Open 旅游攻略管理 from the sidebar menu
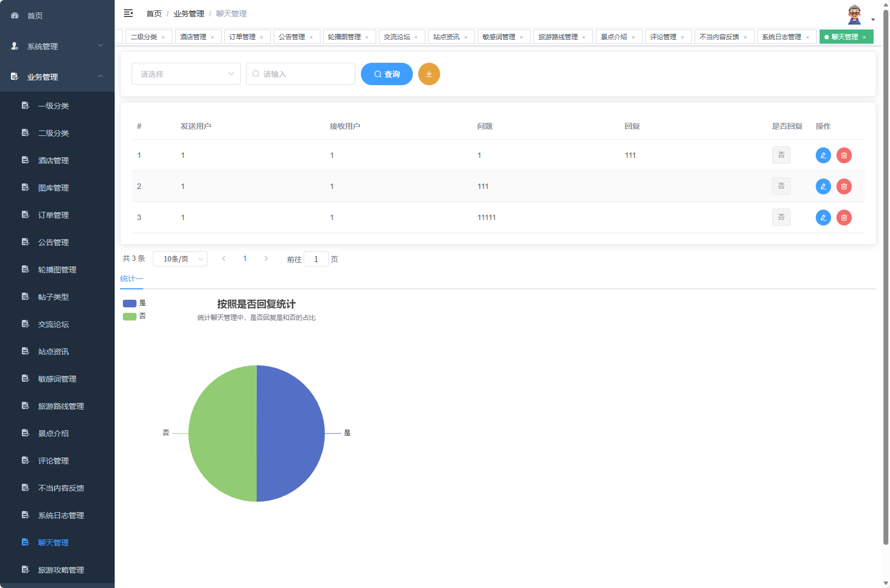Screen dimensions: 890x588 coord(61,569)
